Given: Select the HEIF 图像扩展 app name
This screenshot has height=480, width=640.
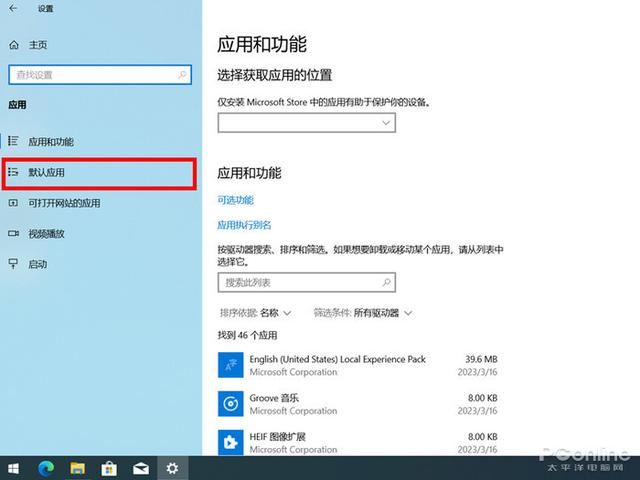Looking at the screenshot, I should 278,437.
